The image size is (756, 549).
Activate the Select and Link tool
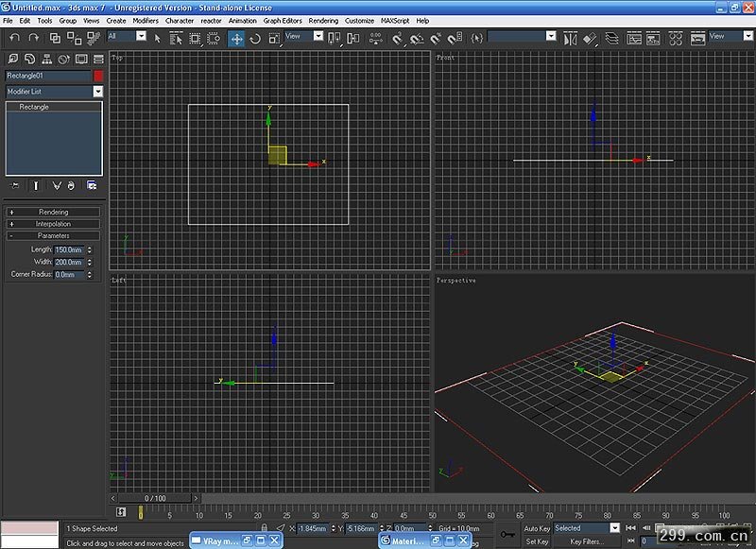(x=55, y=38)
